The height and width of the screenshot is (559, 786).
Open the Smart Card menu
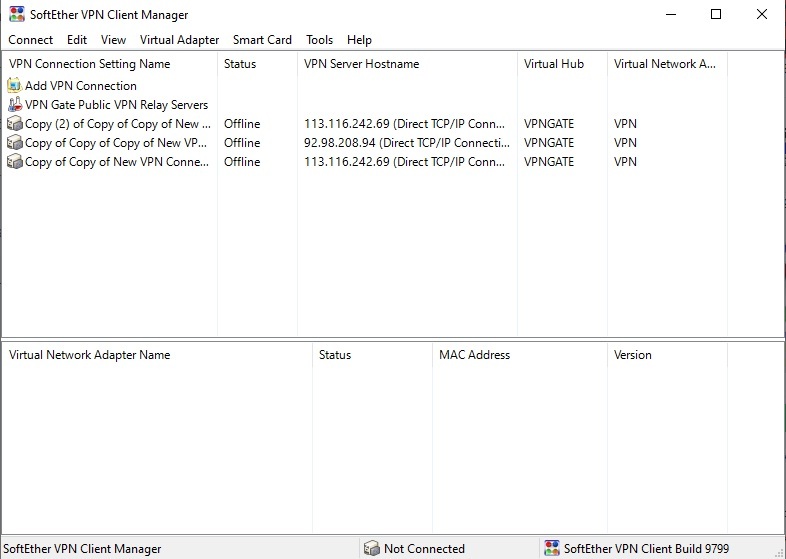point(262,40)
